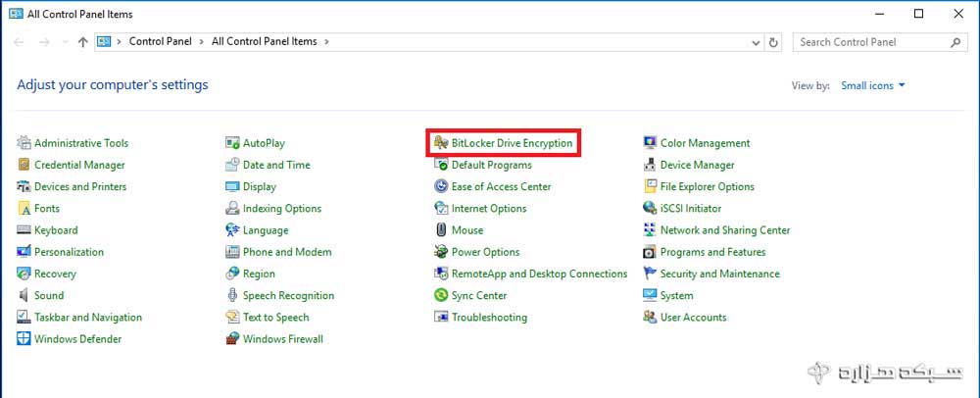Open the Mouse settings icon
980x398 pixels.
(441, 230)
